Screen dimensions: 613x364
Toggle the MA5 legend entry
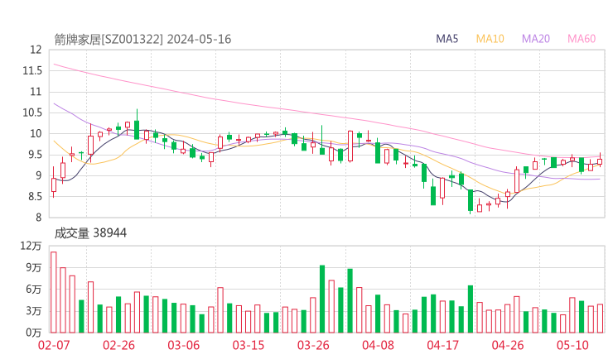tap(446, 39)
